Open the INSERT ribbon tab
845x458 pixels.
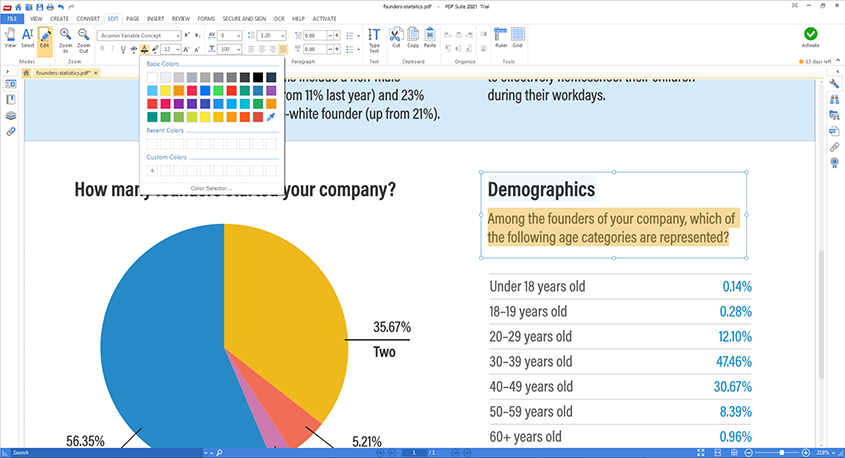coord(156,18)
